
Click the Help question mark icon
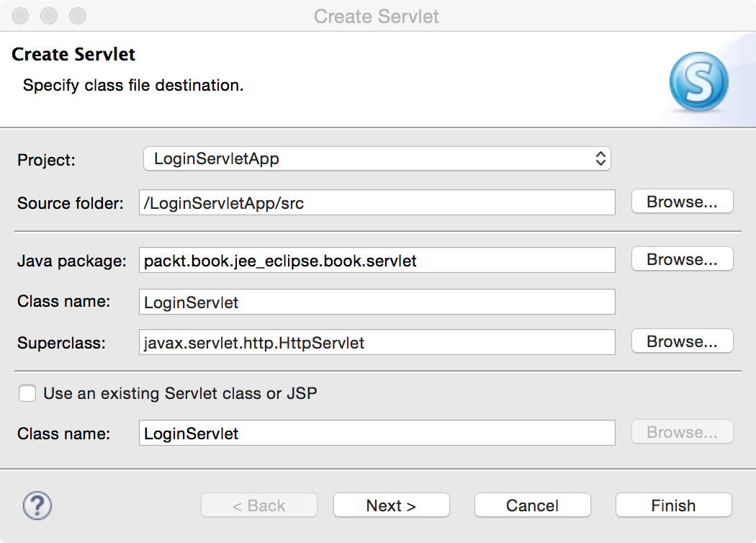point(37,506)
